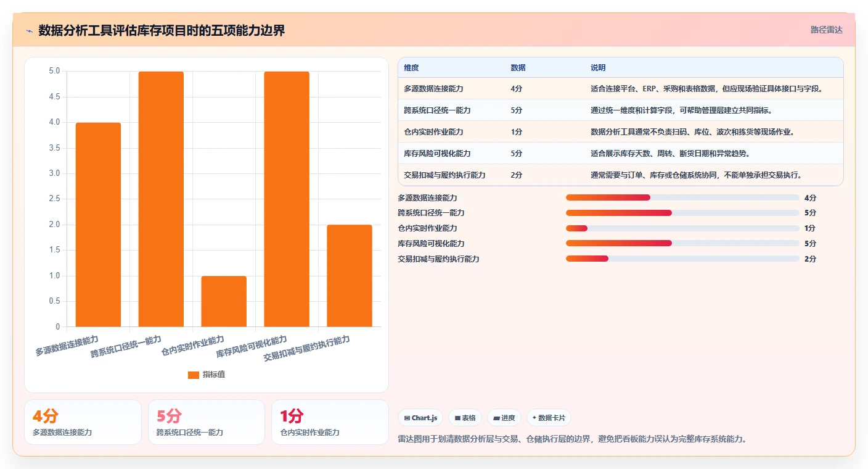Click the description starting 适合展示库存天数

pyautogui.click(x=670, y=154)
